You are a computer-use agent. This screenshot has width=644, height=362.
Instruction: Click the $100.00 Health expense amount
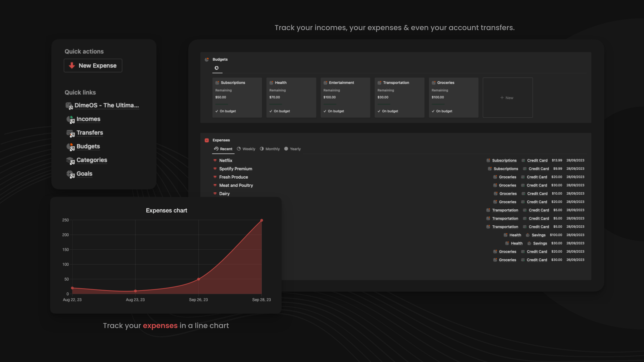(556, 235)
